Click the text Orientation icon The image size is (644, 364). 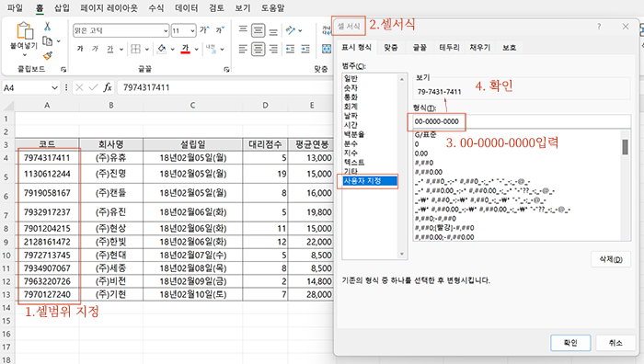point(291,30)
